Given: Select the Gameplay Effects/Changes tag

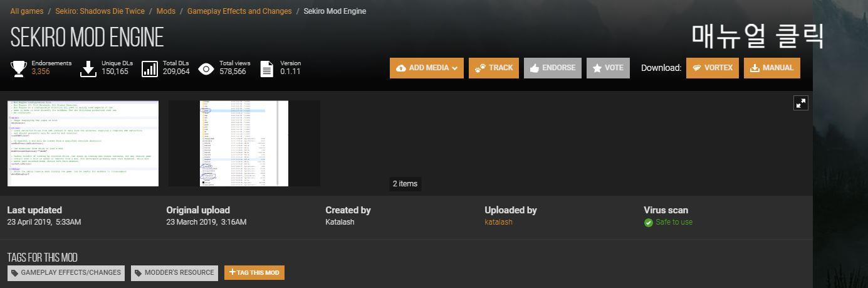Looking at the screenshot, I should [66, 273].
